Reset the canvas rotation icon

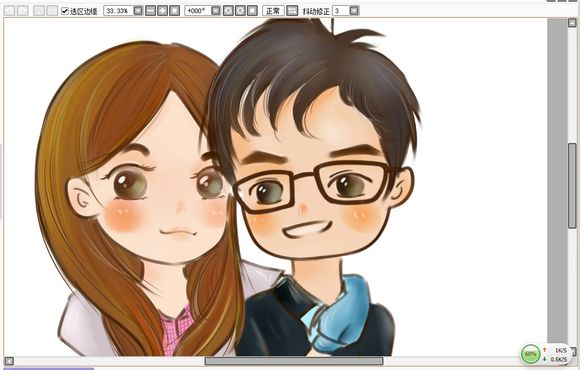coord(252,11)
